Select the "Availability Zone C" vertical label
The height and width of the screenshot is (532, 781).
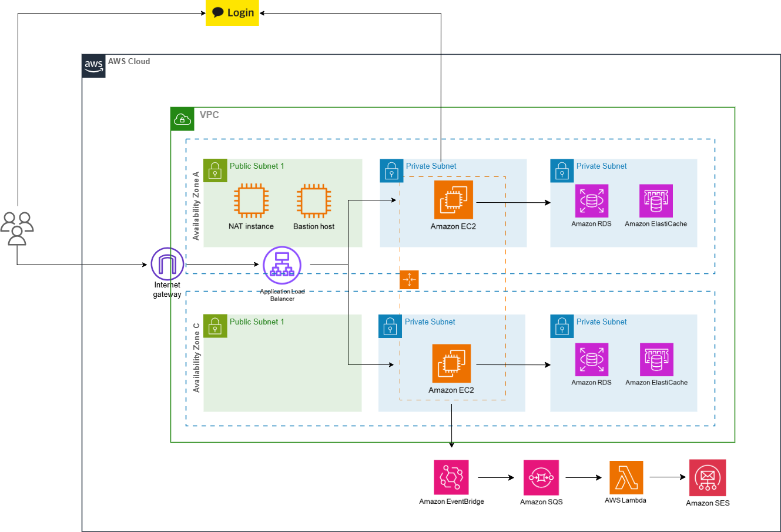[196, 358]
